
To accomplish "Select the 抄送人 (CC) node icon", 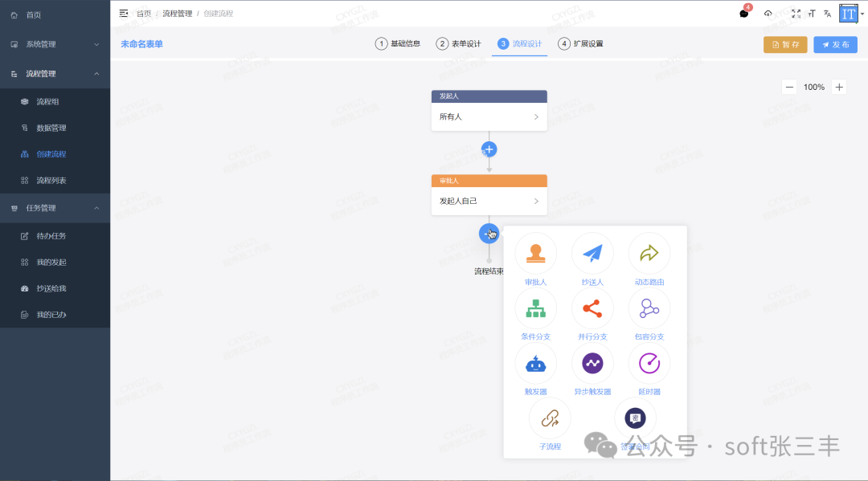I will (592, 252).
